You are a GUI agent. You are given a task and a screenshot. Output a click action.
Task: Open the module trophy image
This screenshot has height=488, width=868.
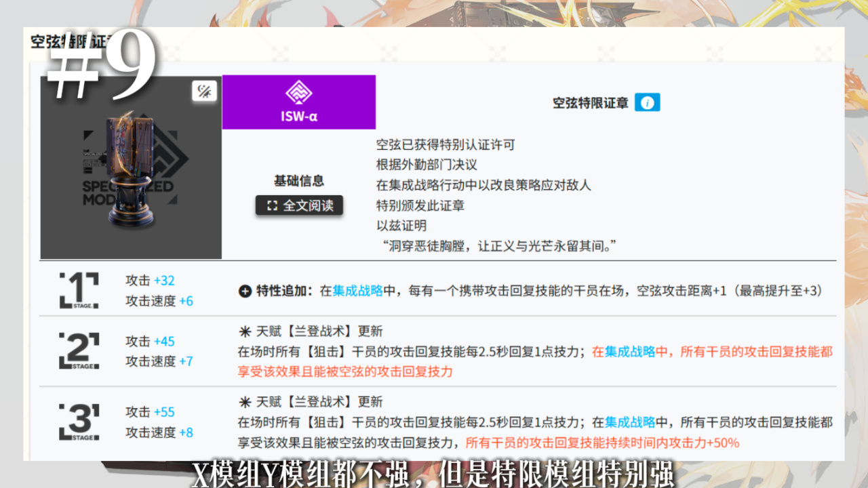pos(131,167)
